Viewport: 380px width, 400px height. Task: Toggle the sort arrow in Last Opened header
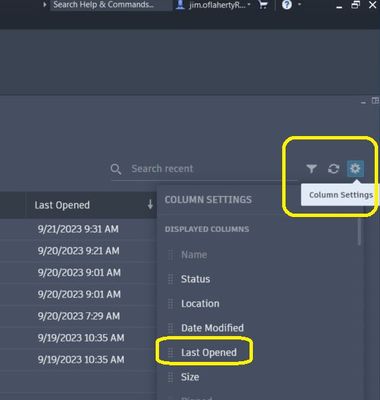pos(150,205)
